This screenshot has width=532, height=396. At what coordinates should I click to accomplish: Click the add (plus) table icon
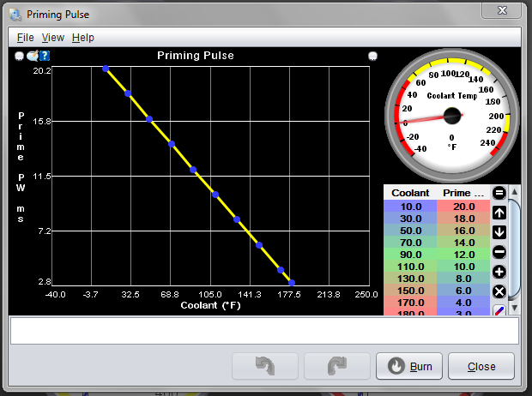point(499,272)
